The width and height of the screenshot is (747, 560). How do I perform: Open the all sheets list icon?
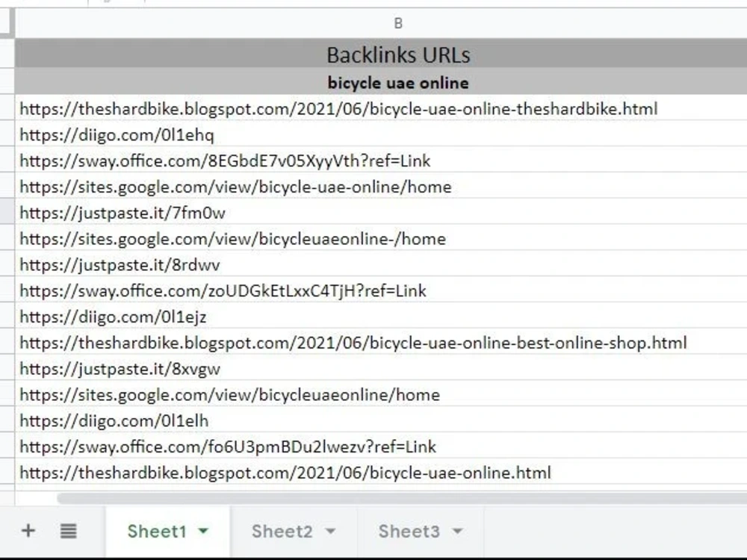[x=68, y=531]
